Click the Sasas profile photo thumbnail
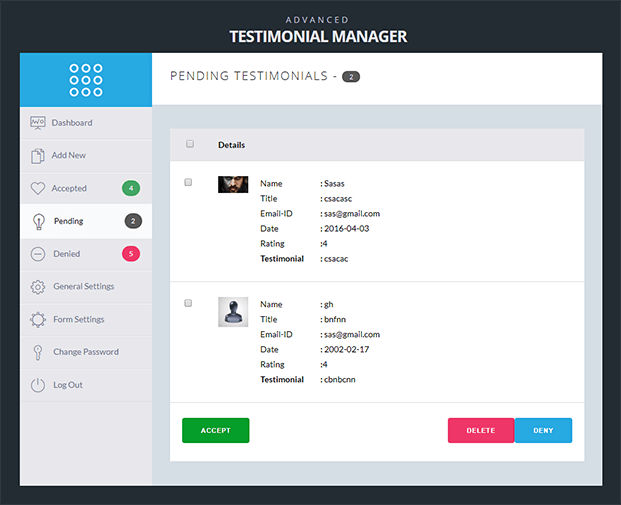The width and height of the screenshot is (621, 505). pyautogui.click(x=233, y=184)
